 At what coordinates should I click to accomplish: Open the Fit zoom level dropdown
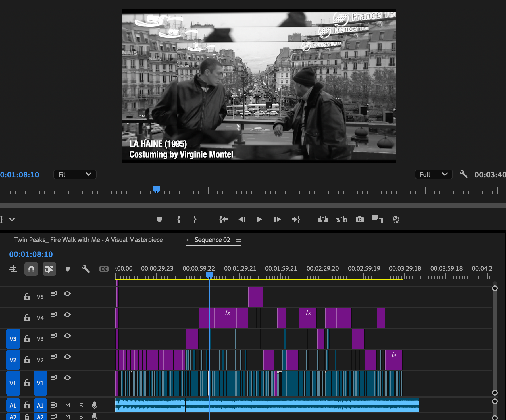click(x=75, y=174)
